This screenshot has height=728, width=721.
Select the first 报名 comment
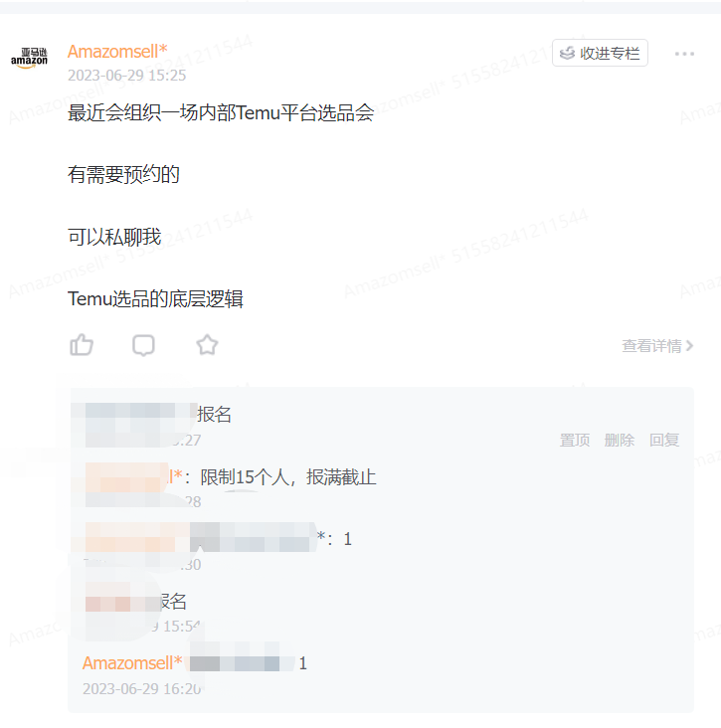(214, 414)
